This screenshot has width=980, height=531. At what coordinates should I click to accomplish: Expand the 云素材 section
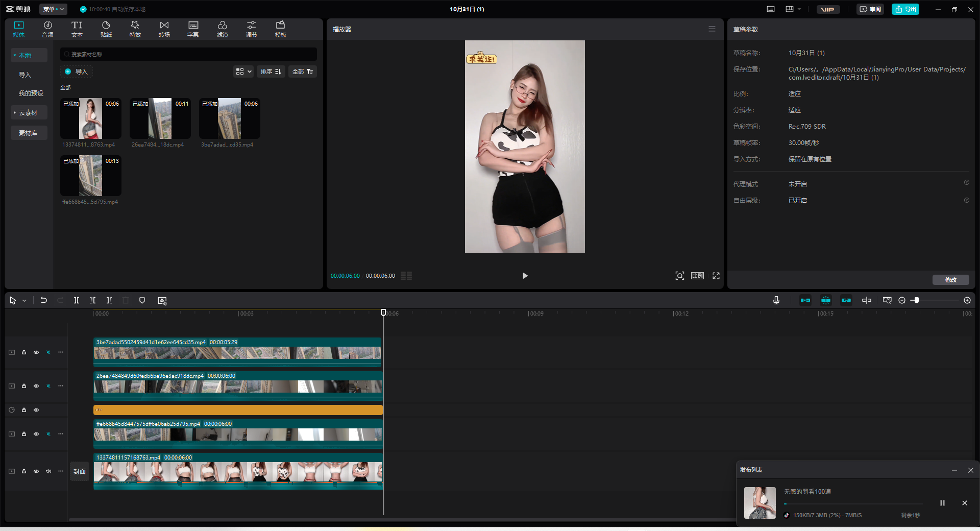tap(29, 112)
